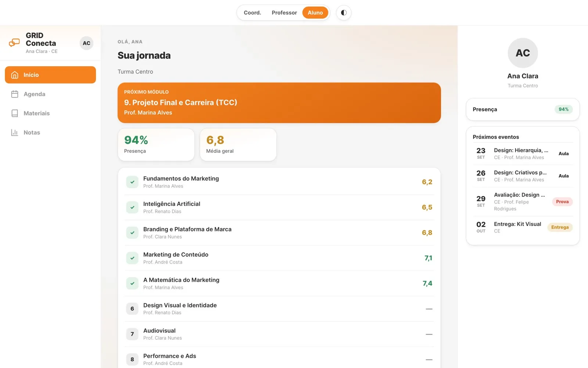This screenshot has width=588, height=368.
Task: Click the checkmark for Marketing de Conteúdo
Action: [x=132, y=258]
